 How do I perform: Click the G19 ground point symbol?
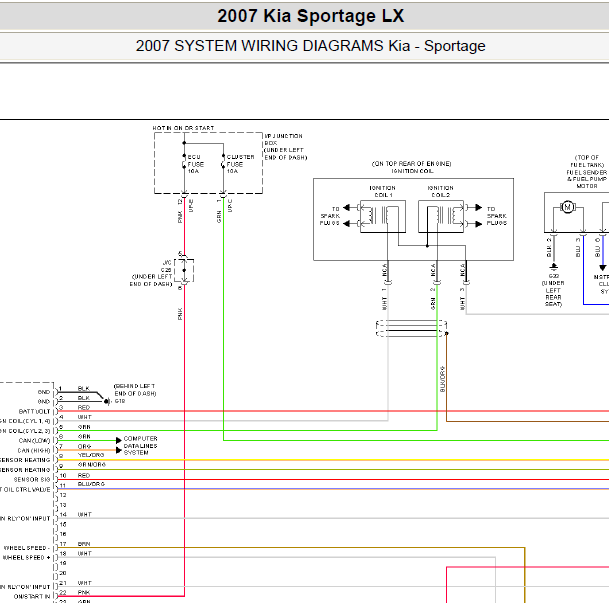point(106,401)
